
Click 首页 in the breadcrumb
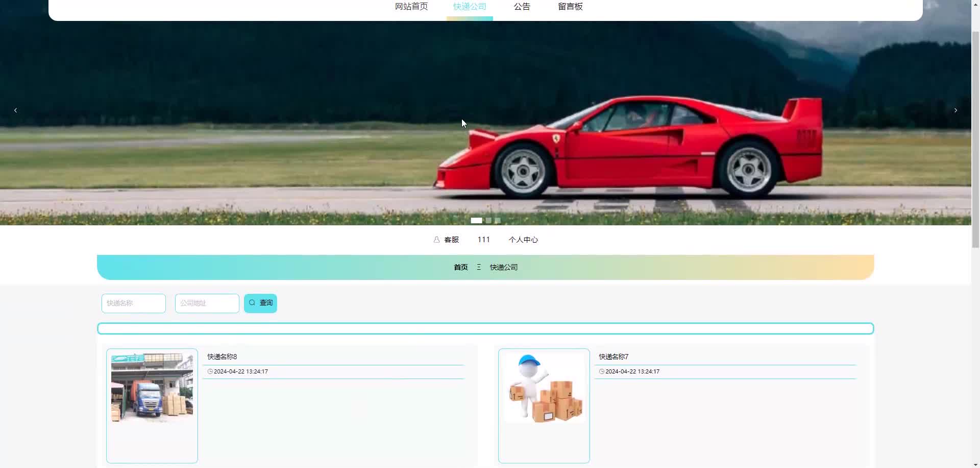click(x=461, y=267)
